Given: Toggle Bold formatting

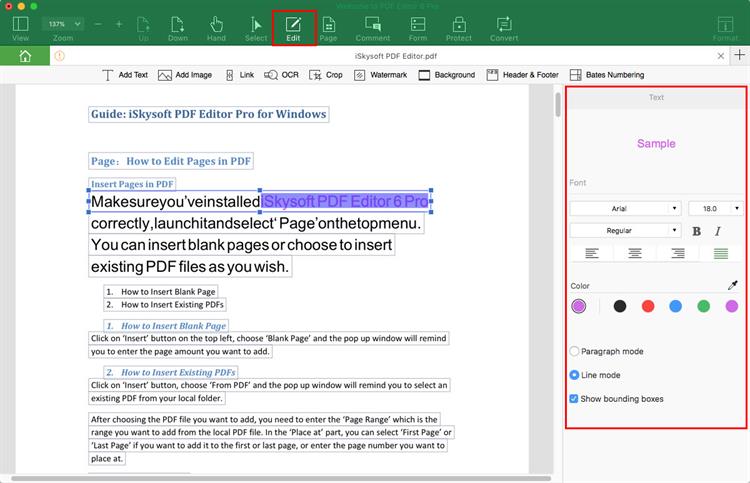Looking at the screenshot, I should [696, 231].
